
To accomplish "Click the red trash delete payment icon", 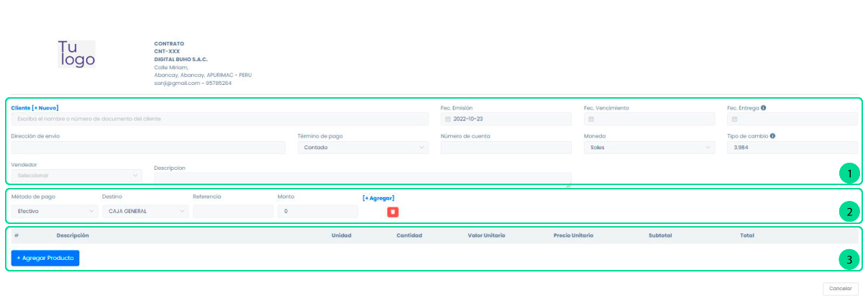I will pyautogui.click(x=393, y=212).
